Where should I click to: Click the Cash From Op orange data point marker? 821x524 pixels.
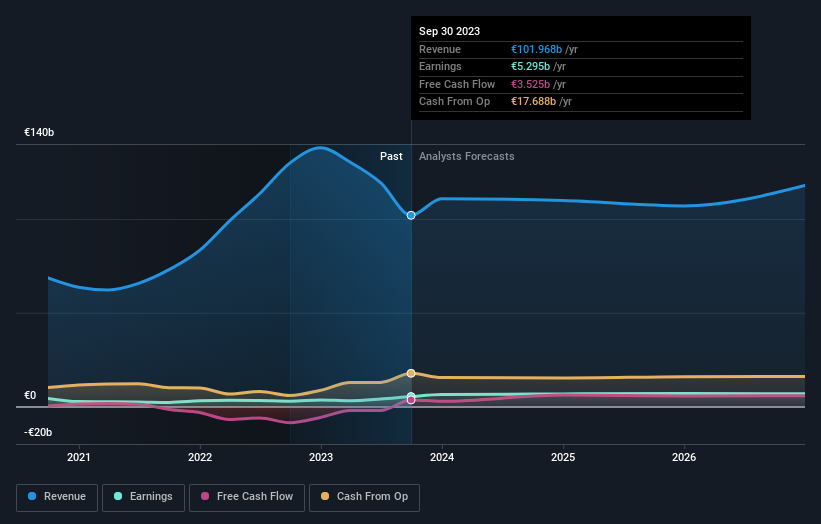point(411,373)
